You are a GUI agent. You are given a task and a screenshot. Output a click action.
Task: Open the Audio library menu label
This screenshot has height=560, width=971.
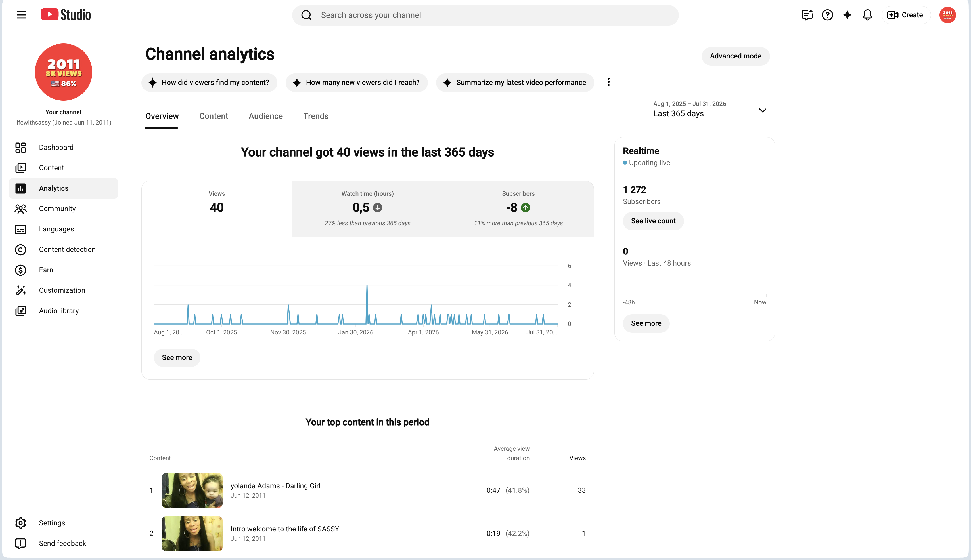(x=59, y=311)
